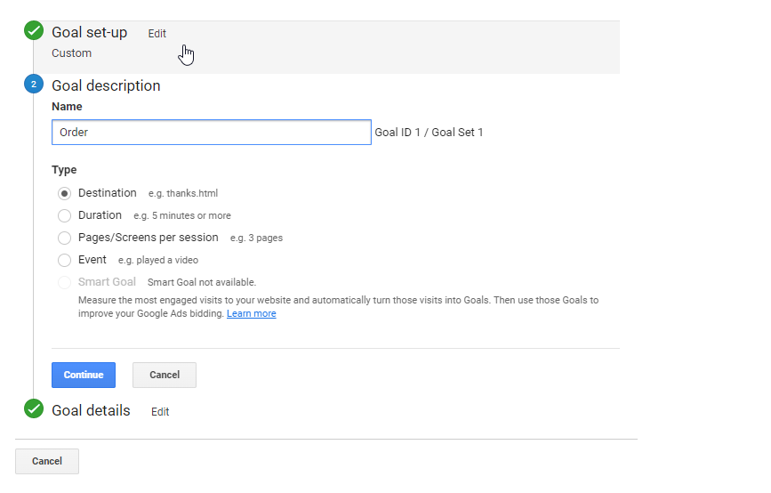The width and height of the screenshot is (771, 493).
Task: Open Edit for Goal set-up
Action: click(157, 33)
